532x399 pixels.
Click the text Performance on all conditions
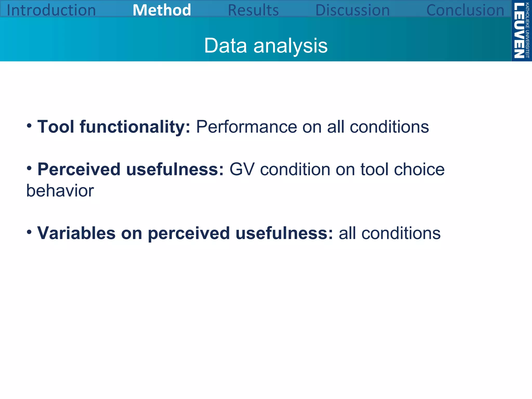coord(312,127)
